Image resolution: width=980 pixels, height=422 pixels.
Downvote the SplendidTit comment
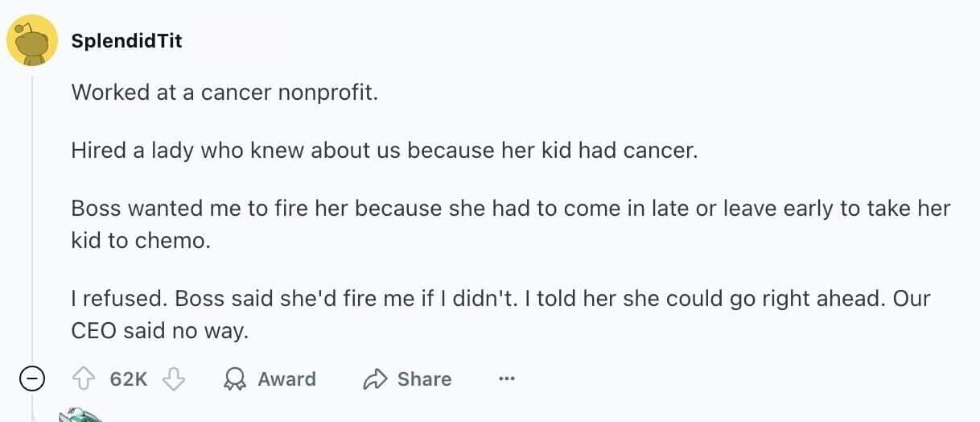pos(174,379)
